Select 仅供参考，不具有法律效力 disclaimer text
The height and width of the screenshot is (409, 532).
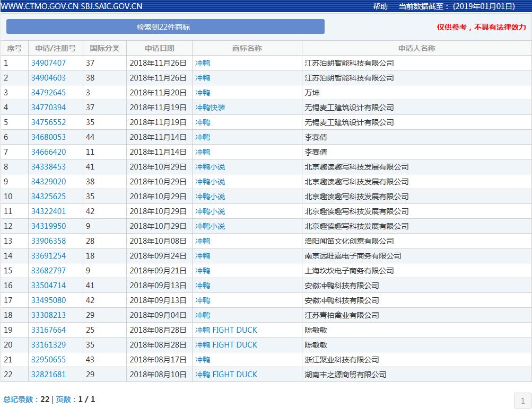[x=481, y=27]
